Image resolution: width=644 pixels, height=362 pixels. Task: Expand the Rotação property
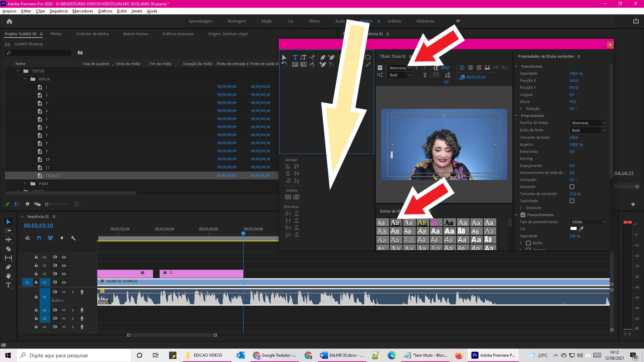click(521, 109)
